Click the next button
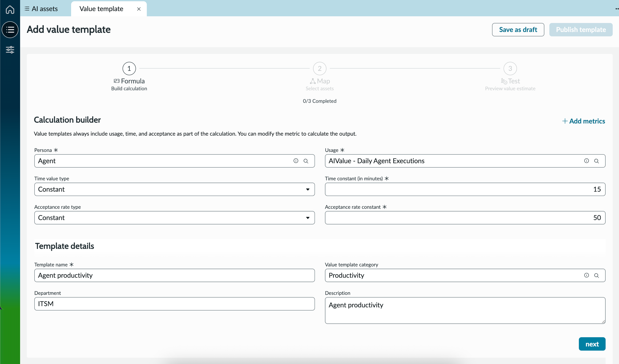 point(592,344)
